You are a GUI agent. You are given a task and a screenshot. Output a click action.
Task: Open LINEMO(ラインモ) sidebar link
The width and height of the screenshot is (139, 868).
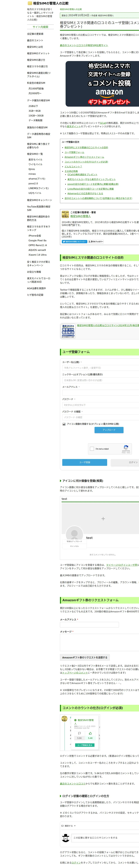[39, 188]
